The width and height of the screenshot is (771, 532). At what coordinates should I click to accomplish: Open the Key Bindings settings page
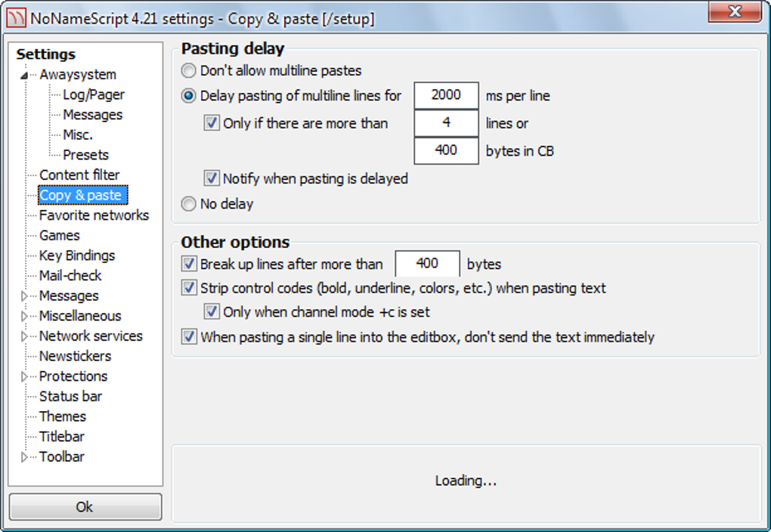[x=77, y=255]
